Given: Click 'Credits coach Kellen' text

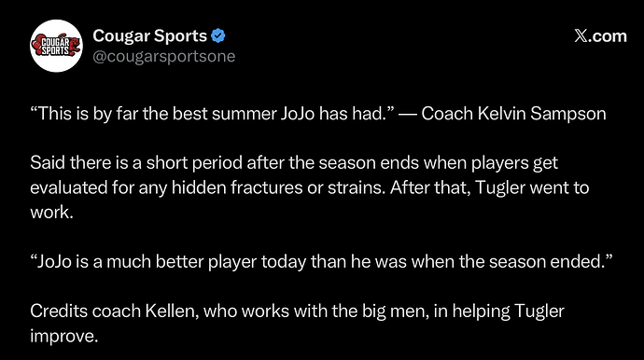Looking at the screenshot, I should click(x=114, y=312).
